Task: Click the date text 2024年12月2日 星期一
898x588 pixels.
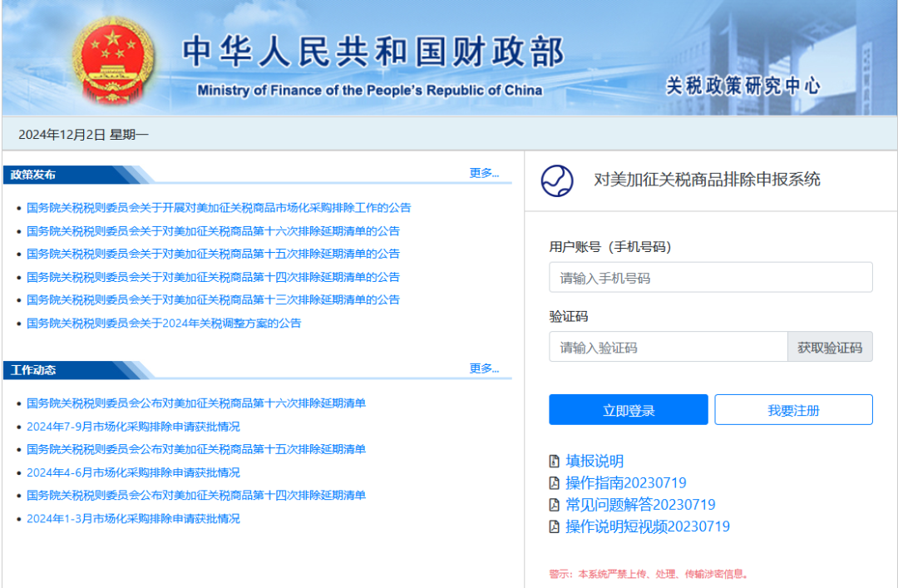Action: (x=84, y=135)
